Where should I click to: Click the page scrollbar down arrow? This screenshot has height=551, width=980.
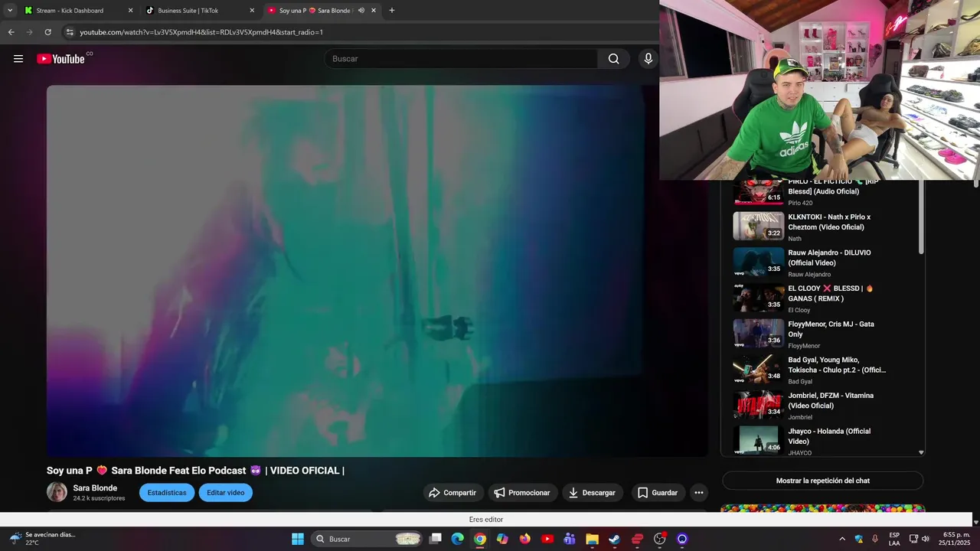point(975,521)
